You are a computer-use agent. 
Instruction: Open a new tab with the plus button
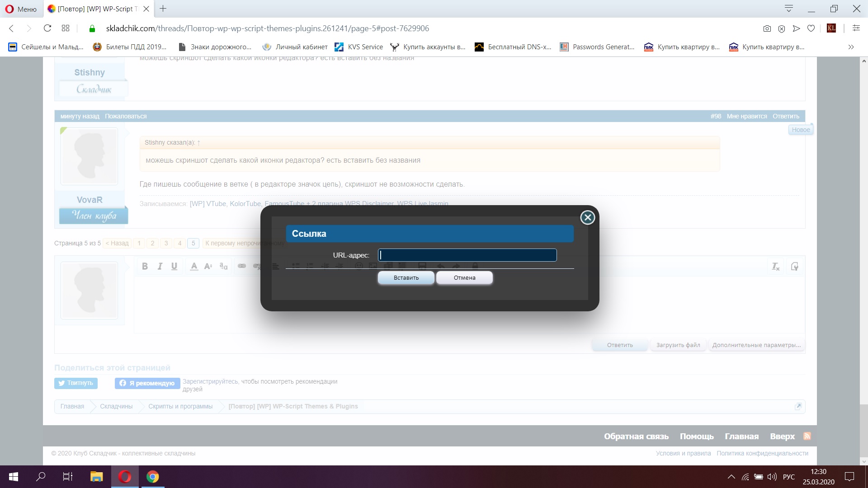163,9
